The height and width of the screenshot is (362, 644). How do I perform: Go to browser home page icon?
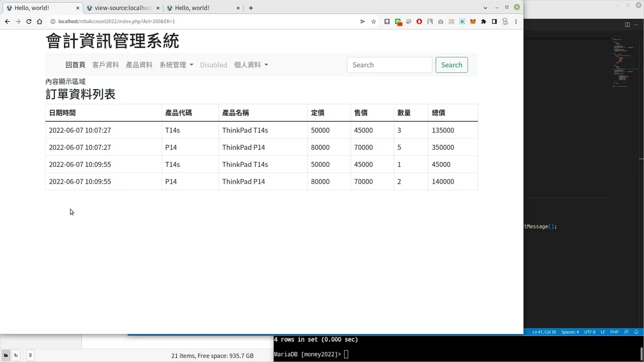(39, 22)
